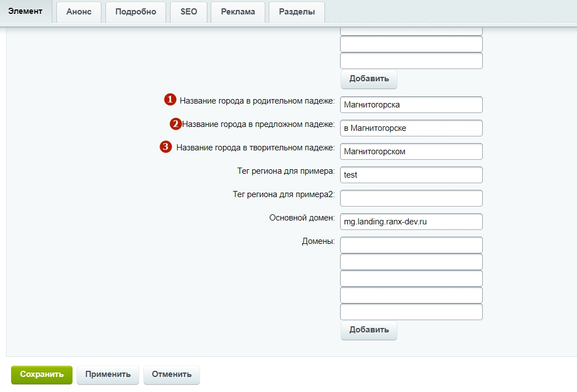
Task: Focus the empty 'Тег региона для примера2' field
Action: pyautogui.click(x=411, y=198)
